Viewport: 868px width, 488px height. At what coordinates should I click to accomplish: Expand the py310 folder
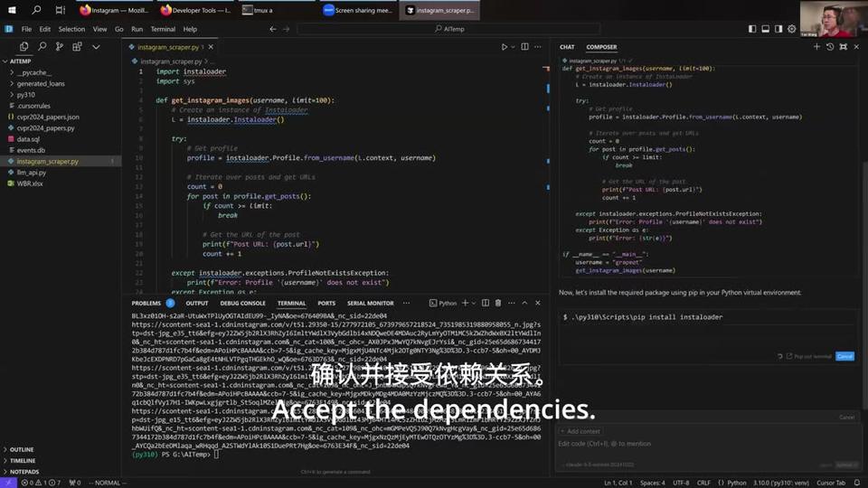61,95
